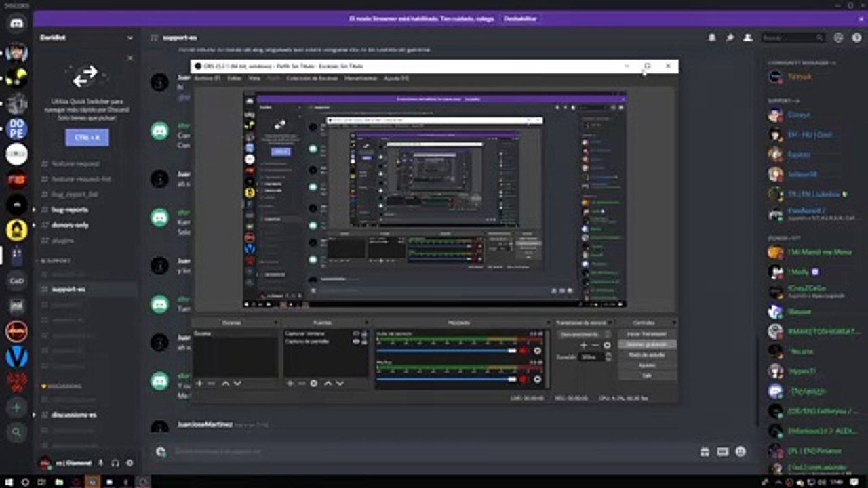Move scene down in OBS Escenas
Screen dimensions: 868x488
click(x=237, y=384)
